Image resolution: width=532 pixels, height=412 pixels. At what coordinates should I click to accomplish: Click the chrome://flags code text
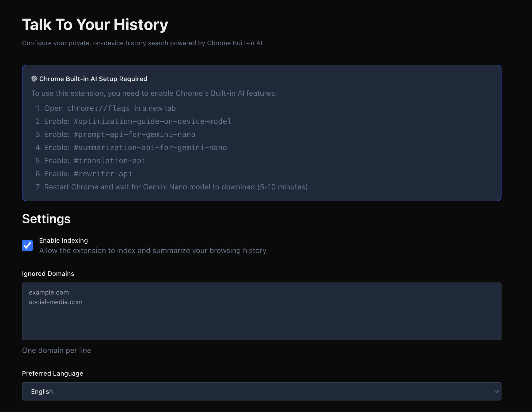coord(98,108)
